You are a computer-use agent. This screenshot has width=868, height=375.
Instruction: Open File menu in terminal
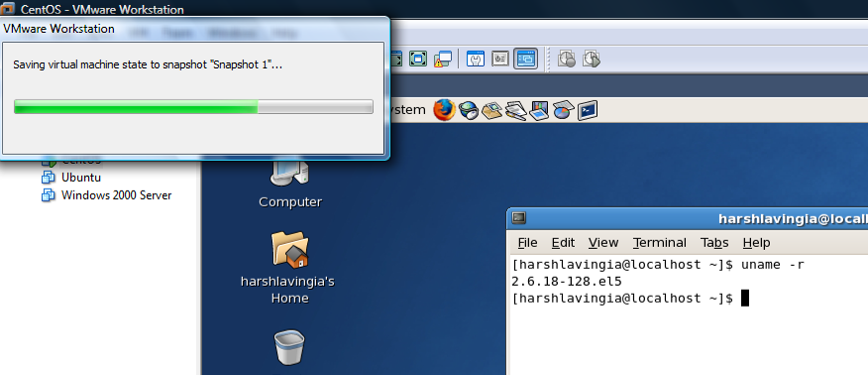coord(527,243)
